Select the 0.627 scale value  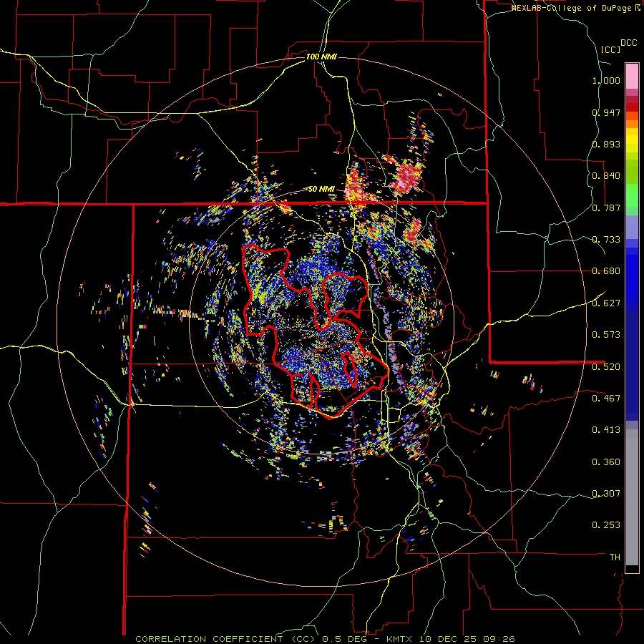(606, 303)
